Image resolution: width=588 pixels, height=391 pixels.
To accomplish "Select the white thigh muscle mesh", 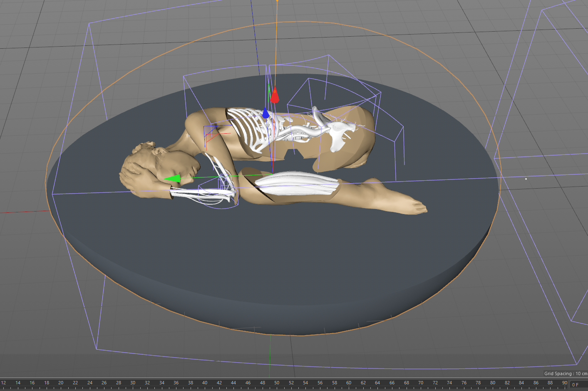I will click(298, 183).
